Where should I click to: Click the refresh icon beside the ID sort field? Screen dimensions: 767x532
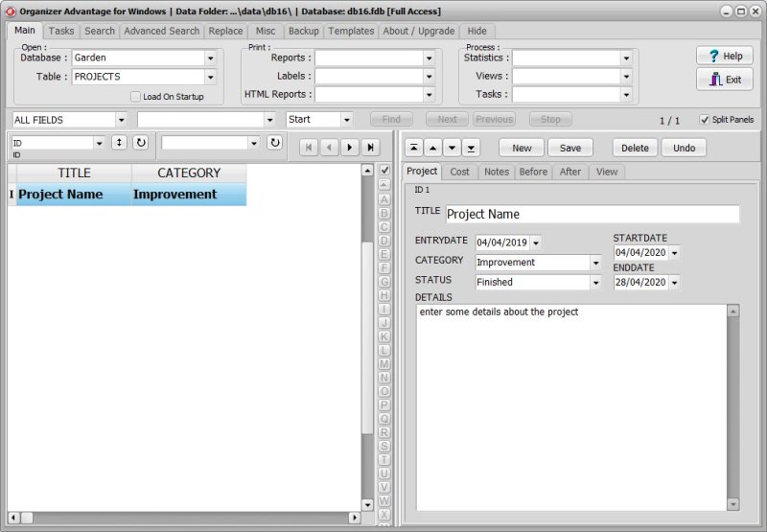[141, 142]
